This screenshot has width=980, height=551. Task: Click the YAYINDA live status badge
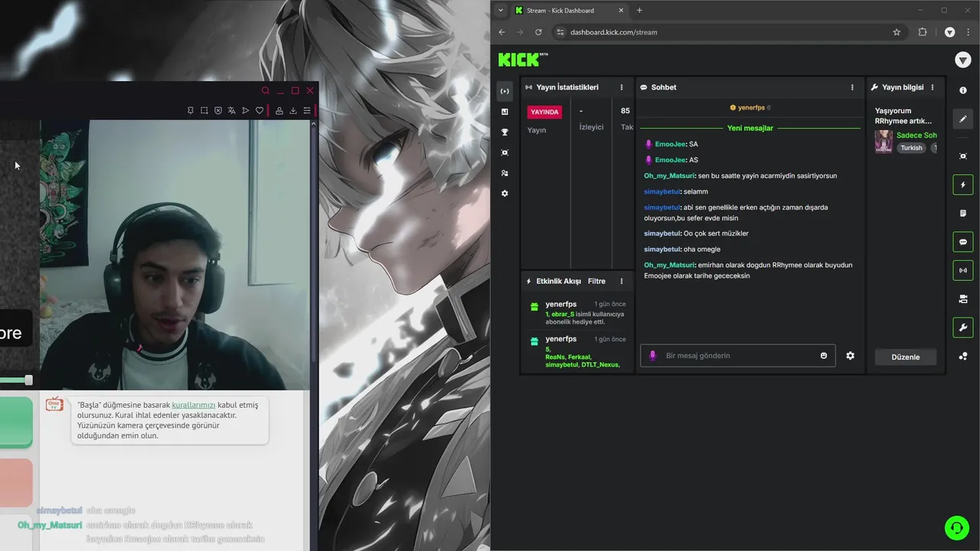pos(545,112)
